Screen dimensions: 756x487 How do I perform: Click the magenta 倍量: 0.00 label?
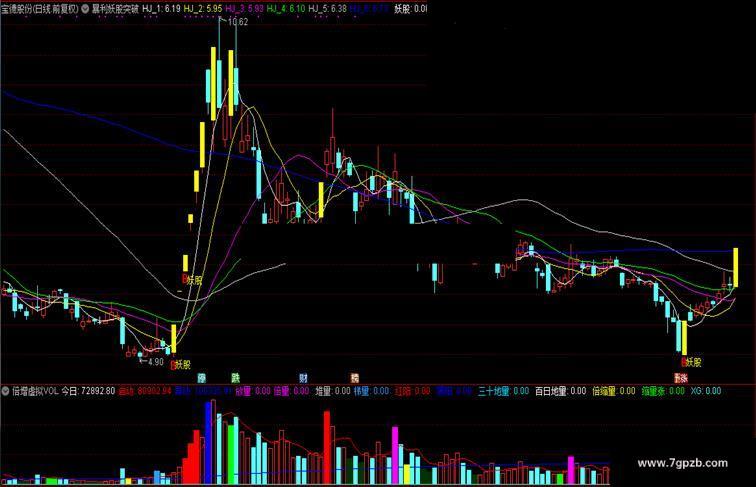point(292,391)
